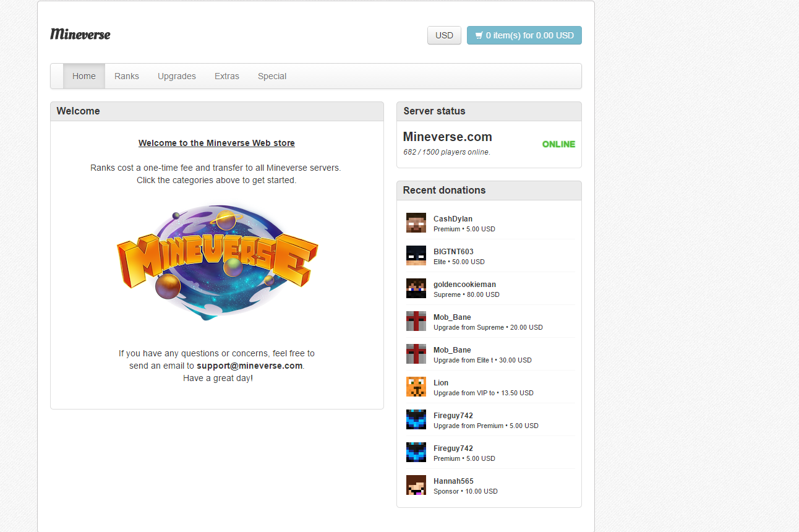Click the Recent donations panel header
799x532 pixels.
[489, 191]
